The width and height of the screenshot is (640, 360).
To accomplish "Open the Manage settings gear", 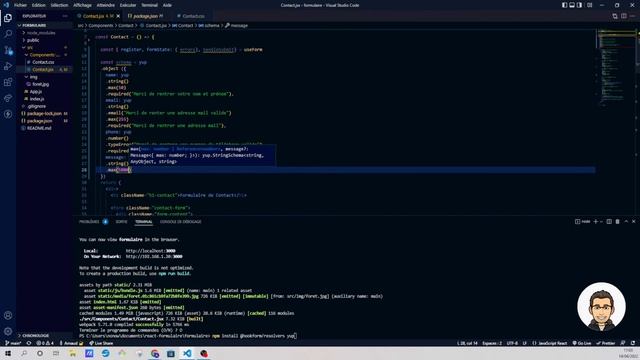I will coord(8,331).
